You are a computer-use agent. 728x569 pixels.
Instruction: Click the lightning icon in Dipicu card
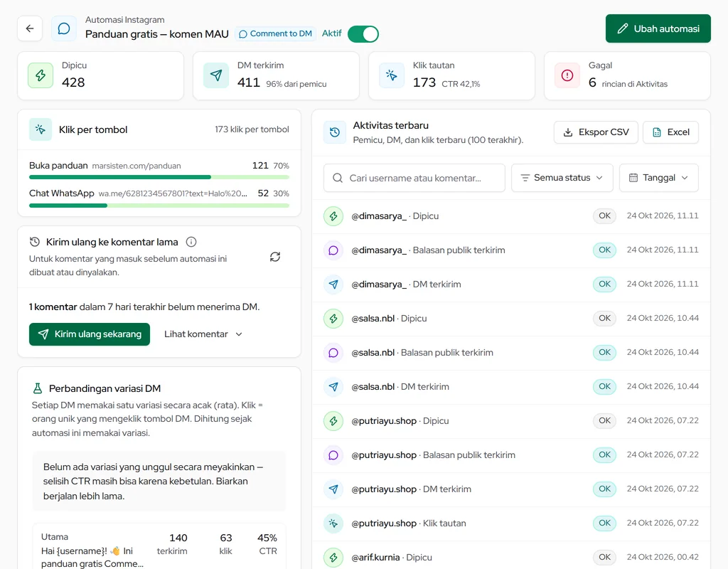(x=41, y=75)
